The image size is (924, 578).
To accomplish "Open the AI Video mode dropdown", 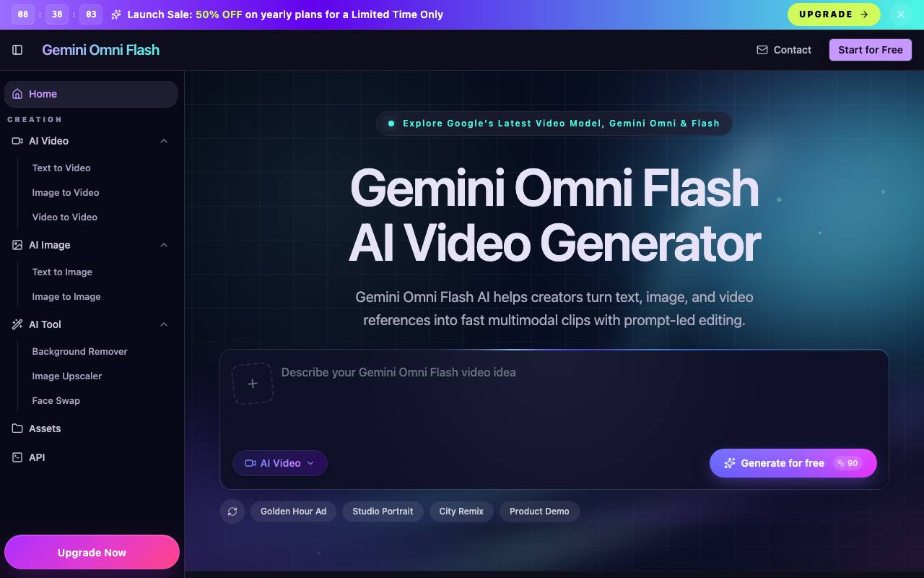I will click(x=280, y=463).
